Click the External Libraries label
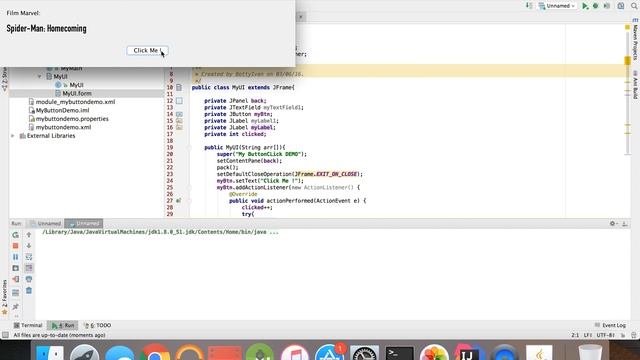 pyautogui.click(x=51, y=136)
